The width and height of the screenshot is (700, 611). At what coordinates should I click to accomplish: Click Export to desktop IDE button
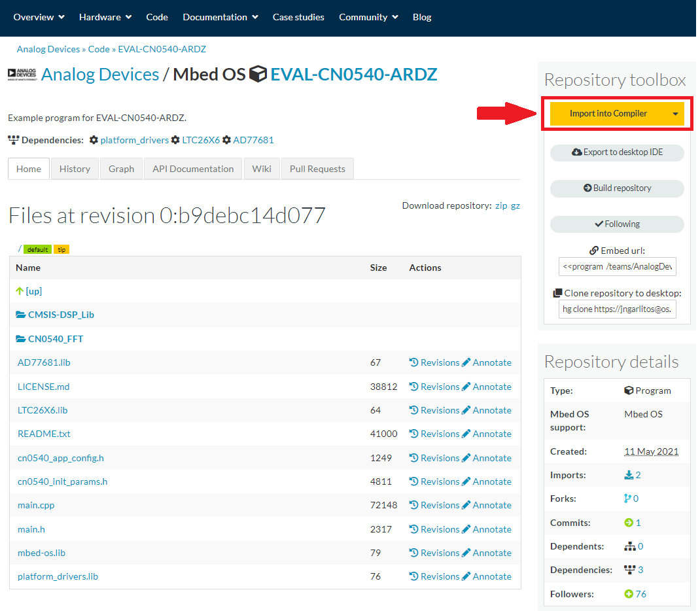tap(617, 152)
